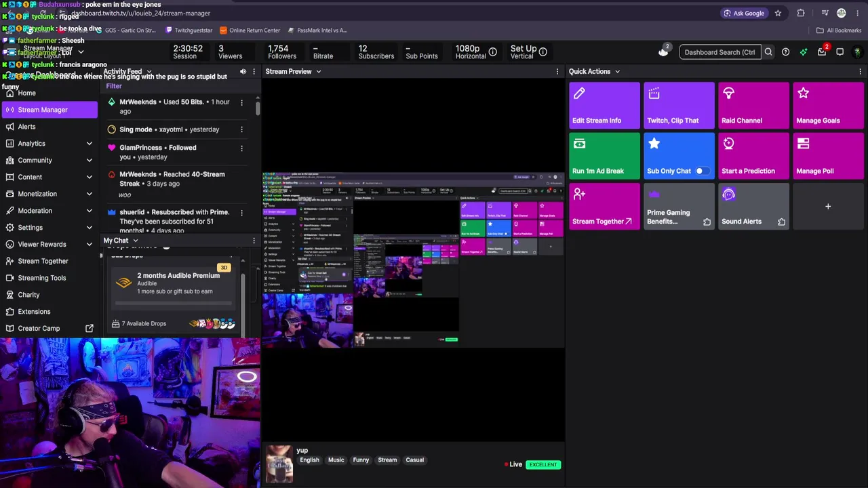The height and width of the screenshot is (488, 868).
Task: Open the notifications inbox with red badge
Action: pyautogui.click(x=822, y=52)
